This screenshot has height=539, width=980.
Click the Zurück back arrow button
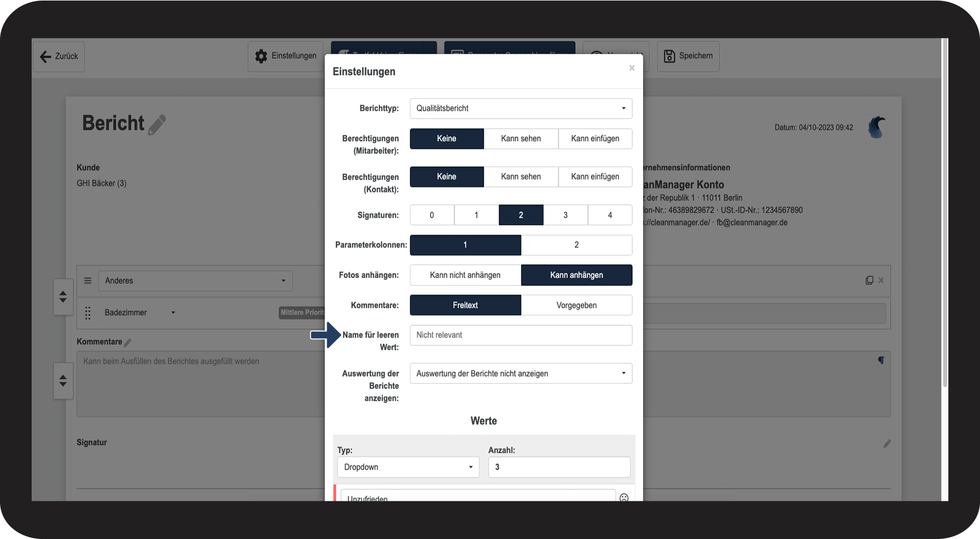pyautogui.click(x=59, y=56)
